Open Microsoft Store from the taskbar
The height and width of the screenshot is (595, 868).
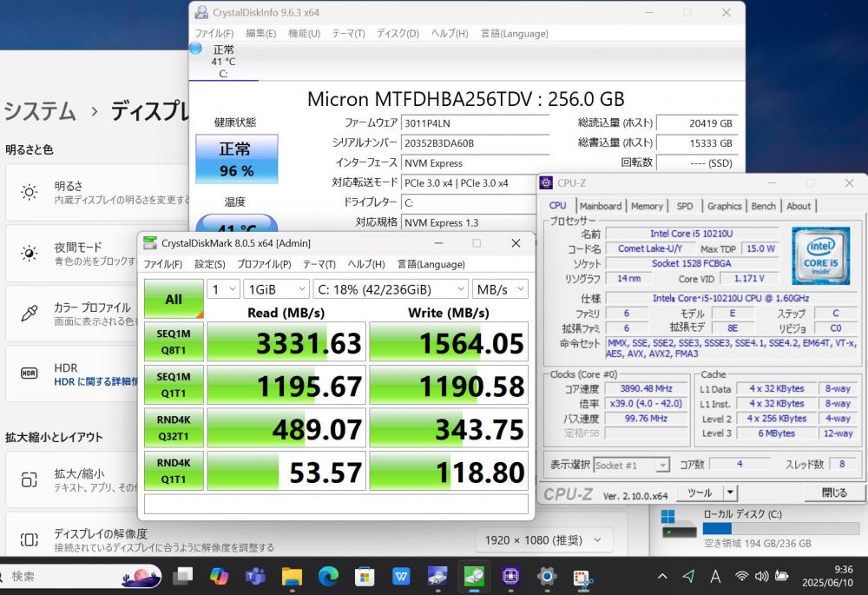pos(365,576)
